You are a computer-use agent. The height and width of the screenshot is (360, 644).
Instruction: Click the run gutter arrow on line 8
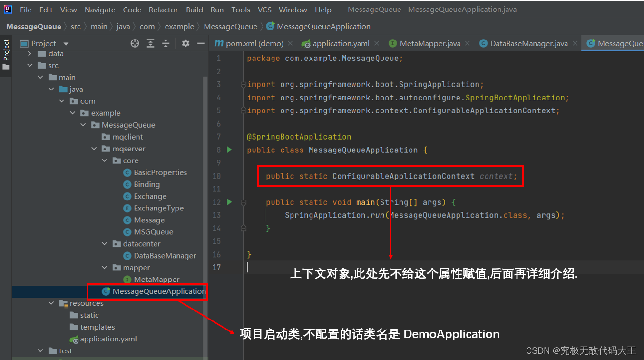click(x=229, y=150)
